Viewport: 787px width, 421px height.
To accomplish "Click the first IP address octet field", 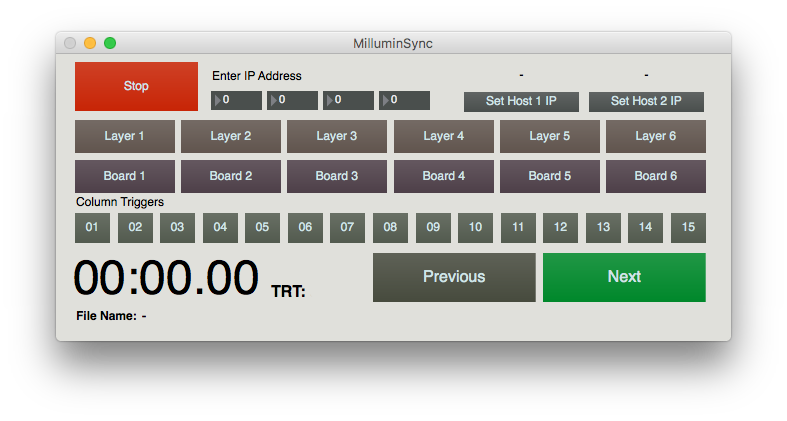I will point(237,100).
